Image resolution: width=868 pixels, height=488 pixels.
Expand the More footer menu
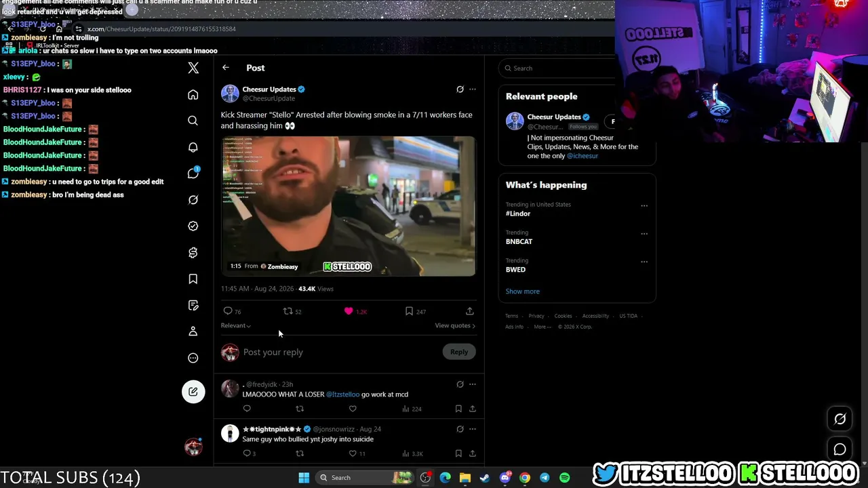coord(542,327)
